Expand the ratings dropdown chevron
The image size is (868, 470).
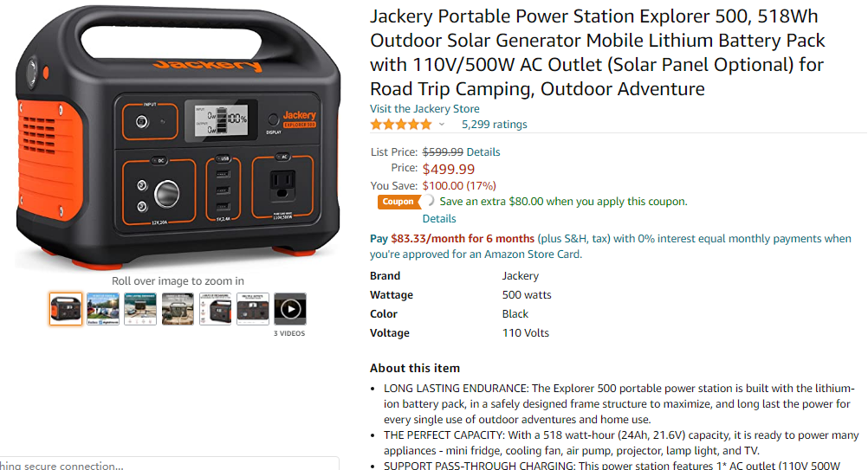442,125
